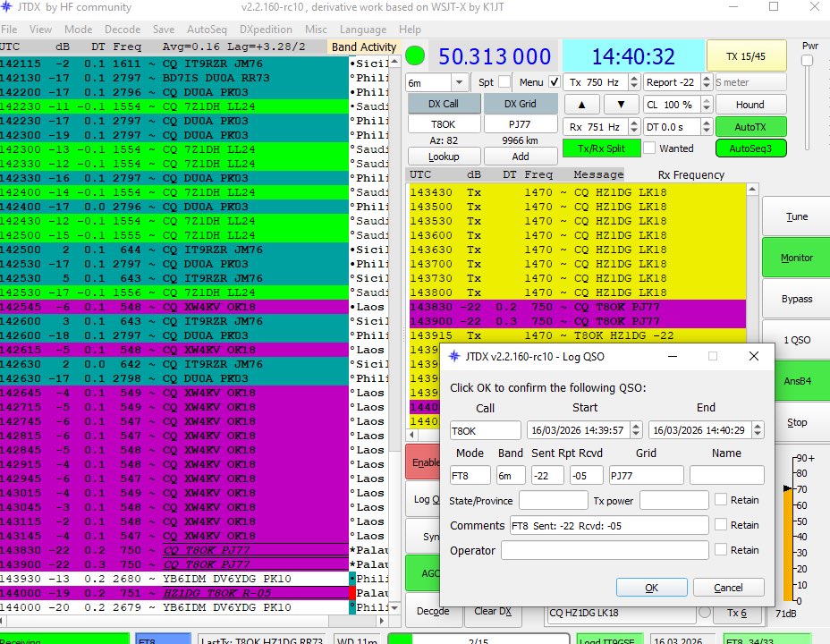Click the DX Grid button

point(521,104)
